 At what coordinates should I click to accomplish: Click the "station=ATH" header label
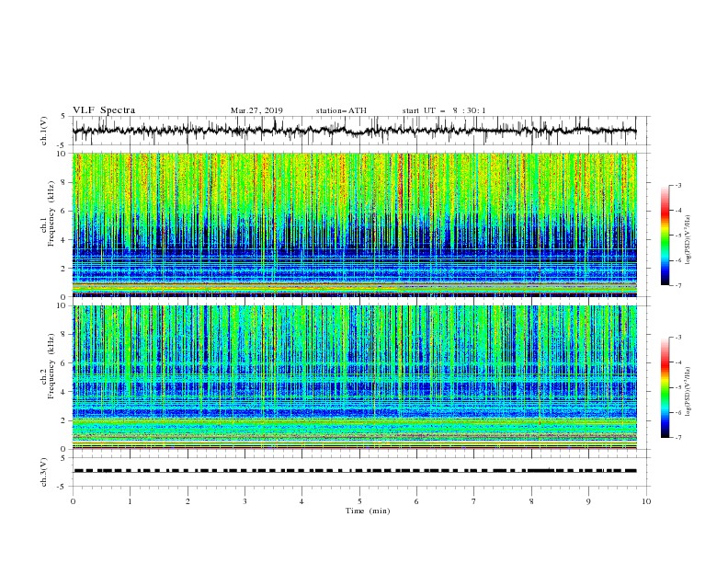341,110
